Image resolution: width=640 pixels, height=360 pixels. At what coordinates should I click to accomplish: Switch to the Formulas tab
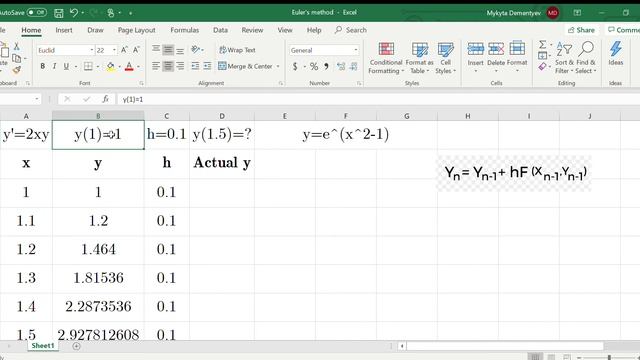coord(184,30)
